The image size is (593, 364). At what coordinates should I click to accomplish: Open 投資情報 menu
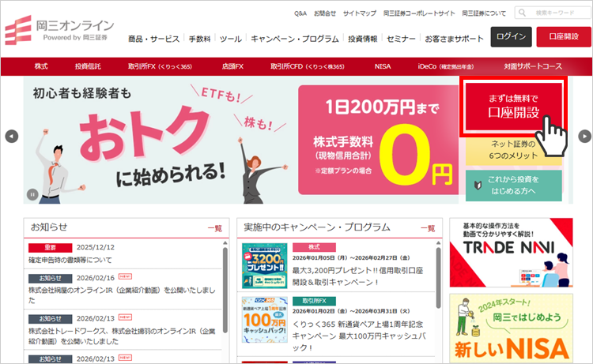(x=363, y=39)
